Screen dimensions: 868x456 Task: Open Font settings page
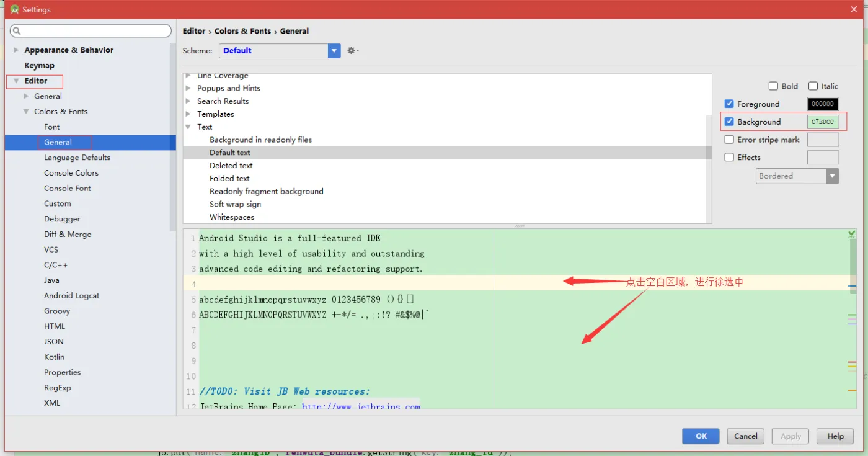51,127
